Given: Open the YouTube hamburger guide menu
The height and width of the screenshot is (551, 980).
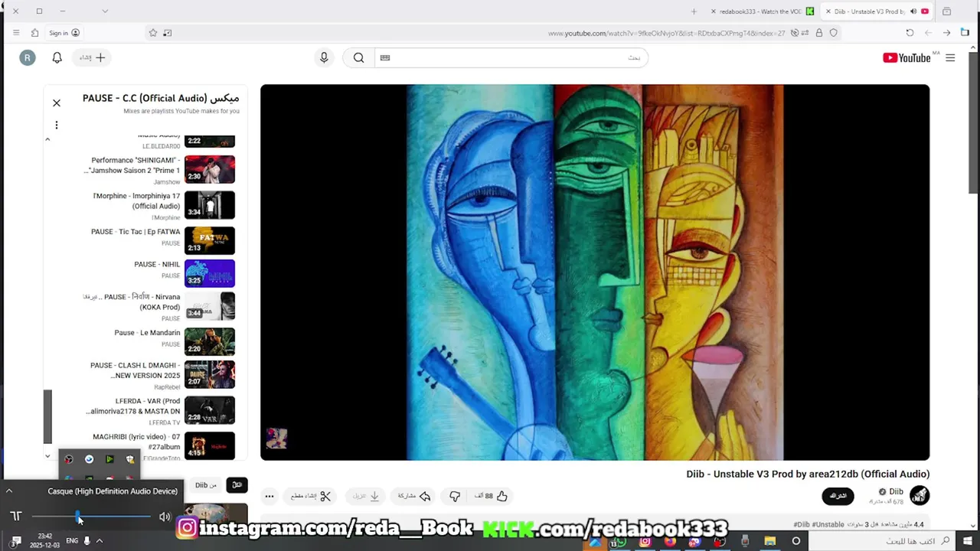Looking at the screenshot, I should point(950,57).
